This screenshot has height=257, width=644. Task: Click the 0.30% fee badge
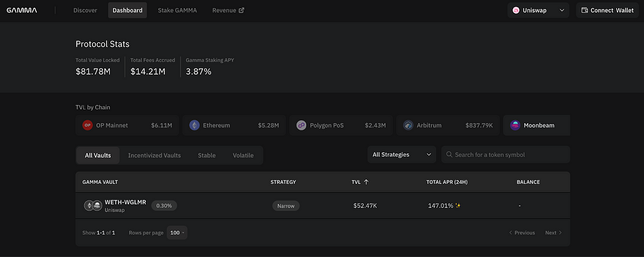click(x=164, y=205)
